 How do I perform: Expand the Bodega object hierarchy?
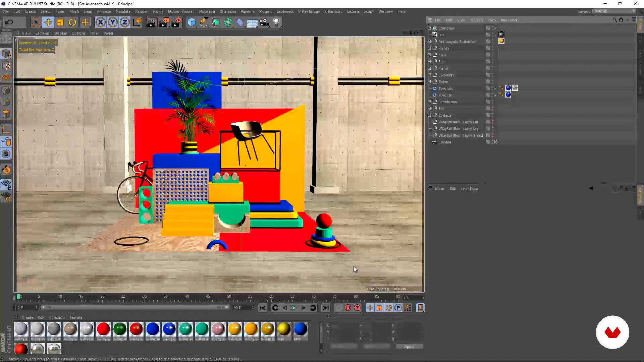click(x=429, y=115)
